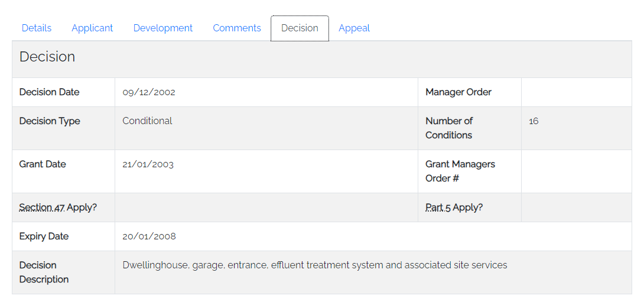
Task: Click the Section 47 abbreviation label
Action: 42,207
